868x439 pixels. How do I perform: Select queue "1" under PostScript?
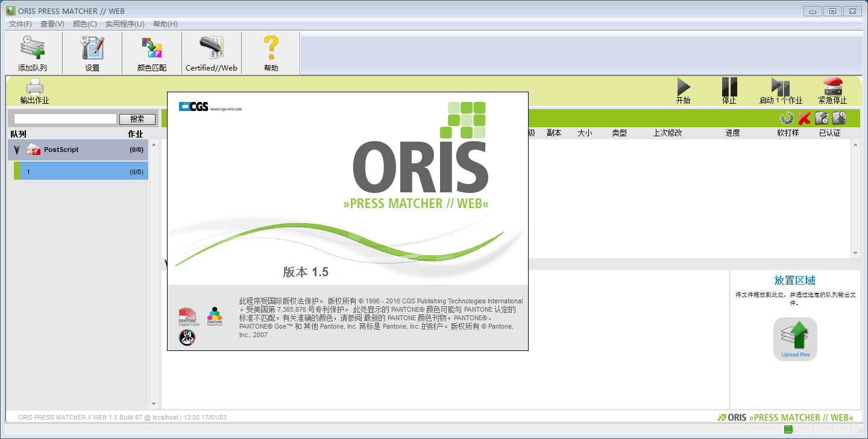tap(81, 171)
